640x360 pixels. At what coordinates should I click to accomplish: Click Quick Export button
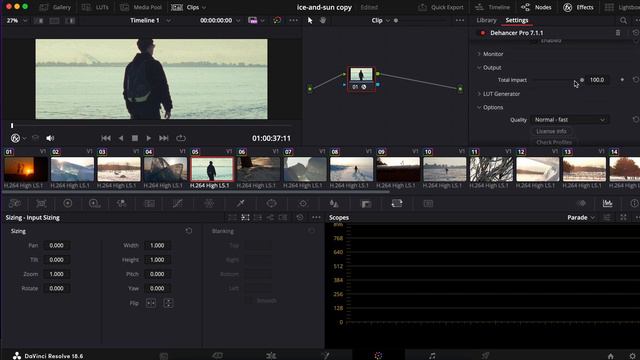coord(441,7)
